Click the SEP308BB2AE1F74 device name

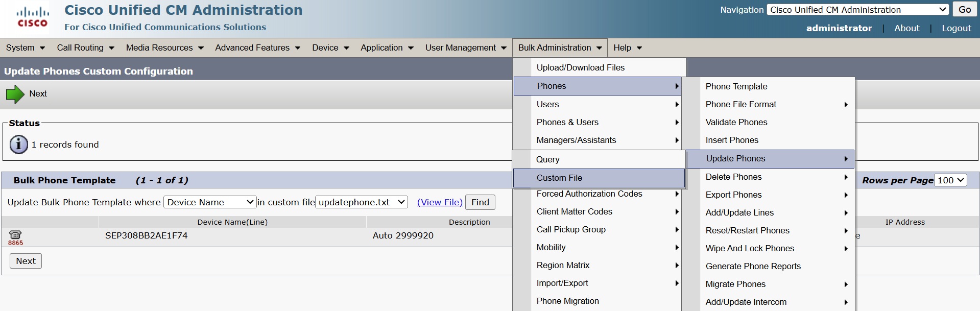pyautogui.click(x=146, y=235)
